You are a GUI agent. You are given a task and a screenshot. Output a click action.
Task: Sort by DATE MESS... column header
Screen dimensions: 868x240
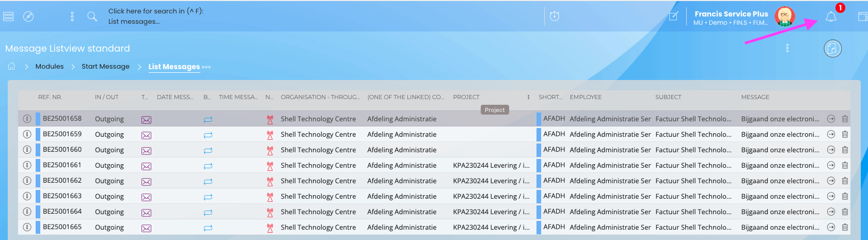tap(175, 97)
